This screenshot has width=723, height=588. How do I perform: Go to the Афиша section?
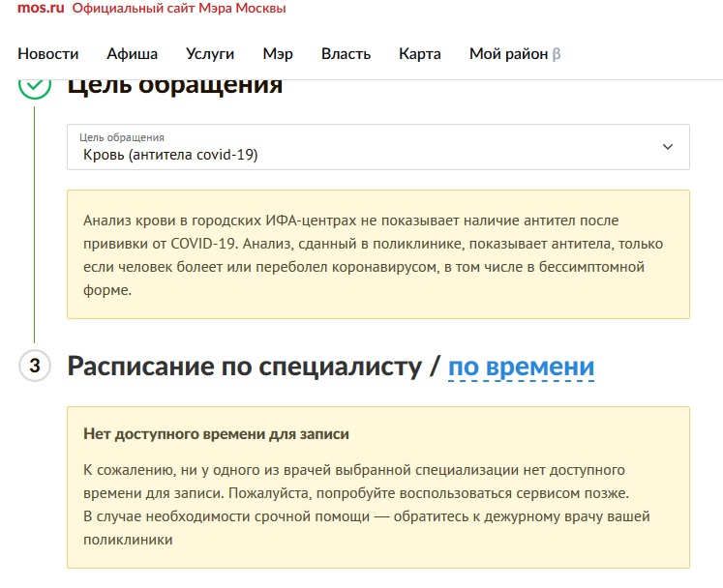pyautogui.click(x=133, y=54)
